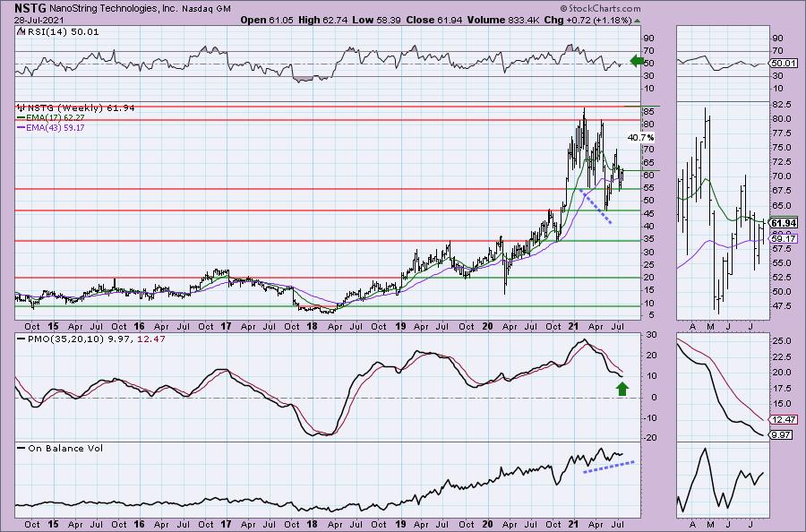Click the 40.7% upside target label

pyautogui.click(x=641, y=138)
